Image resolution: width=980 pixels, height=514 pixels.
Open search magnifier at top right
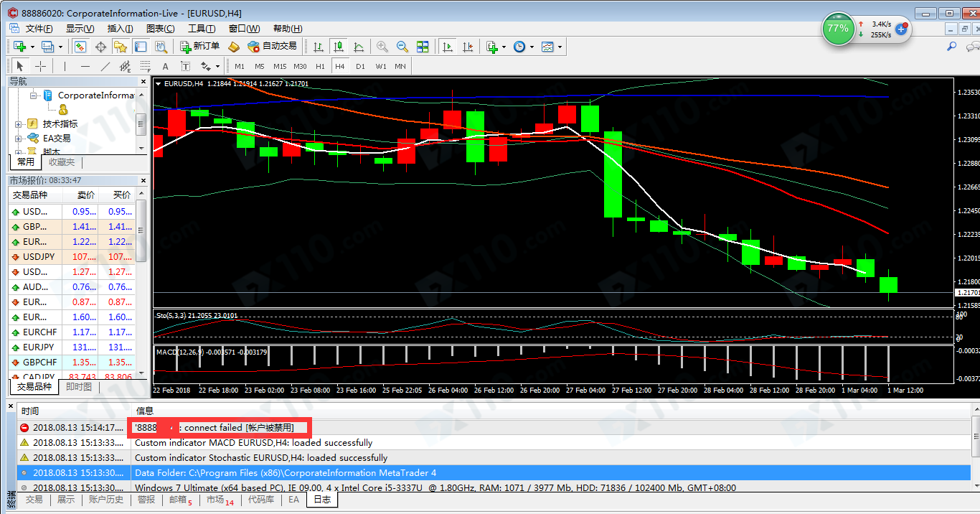click(x=952, y=46)
